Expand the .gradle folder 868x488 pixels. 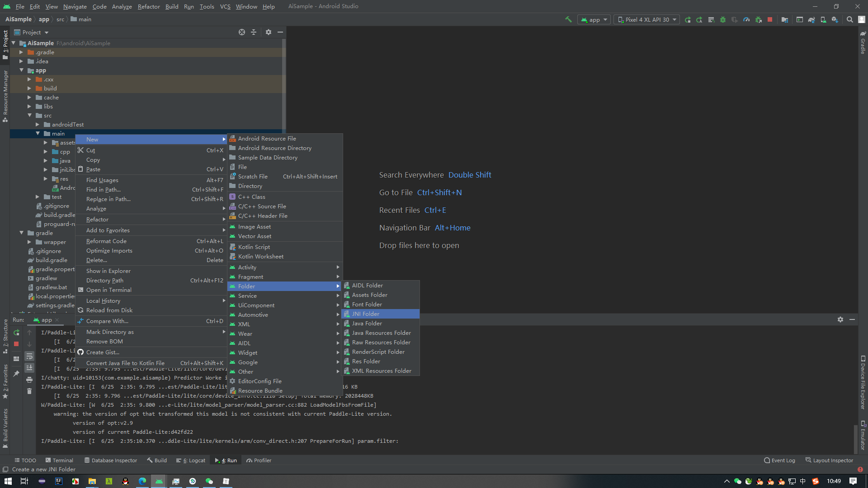[21, 52]
